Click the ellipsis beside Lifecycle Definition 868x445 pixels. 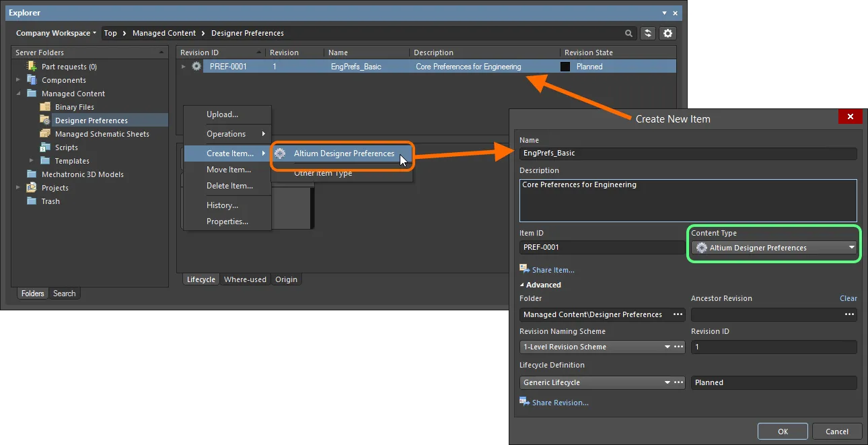tap(678, 382)
